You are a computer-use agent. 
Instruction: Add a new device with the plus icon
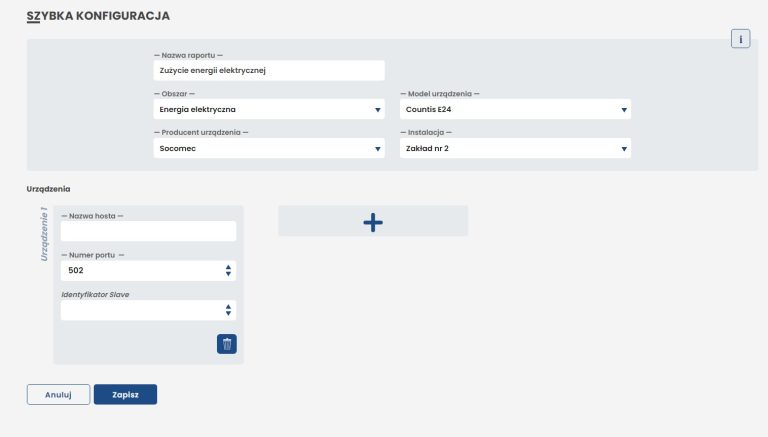[x=373, y=221]
